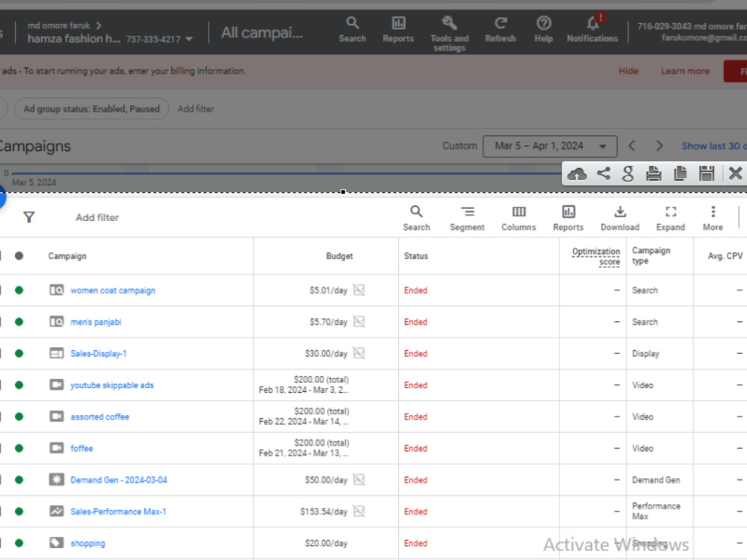Click the Ad group status: Enabled, Paused filter chip
747x560 pixels.
tap(92, 108)
